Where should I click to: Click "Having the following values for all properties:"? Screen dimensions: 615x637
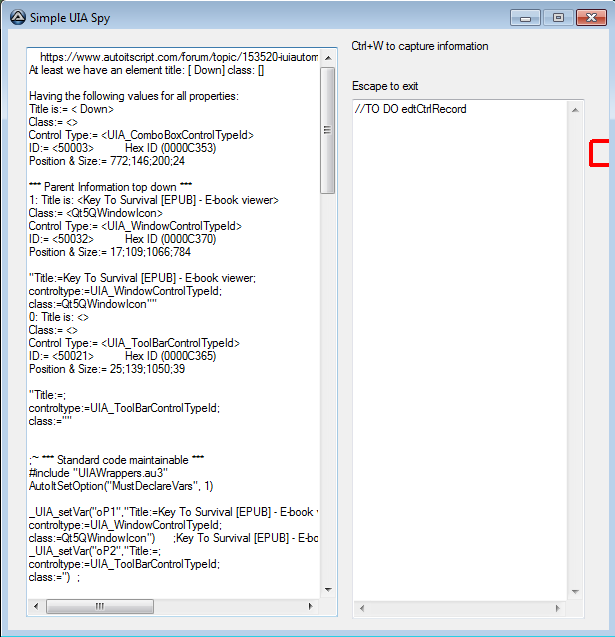[x=134, y=96]
